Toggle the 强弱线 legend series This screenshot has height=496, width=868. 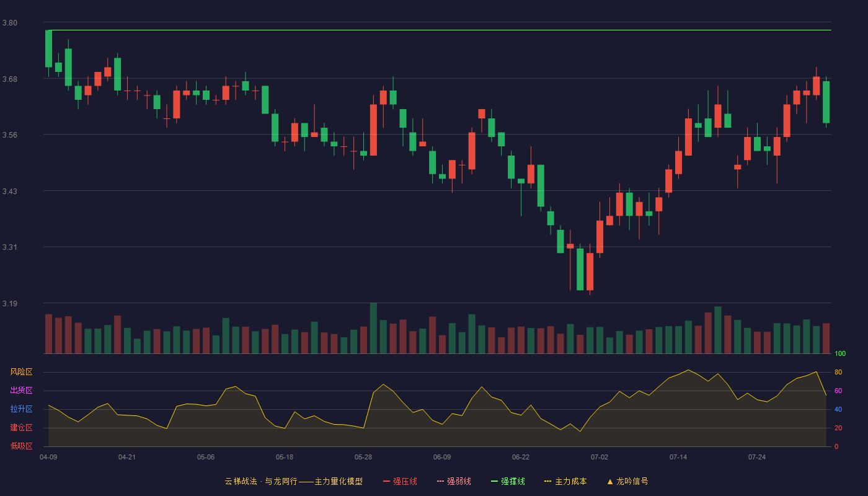coord(454,481)
